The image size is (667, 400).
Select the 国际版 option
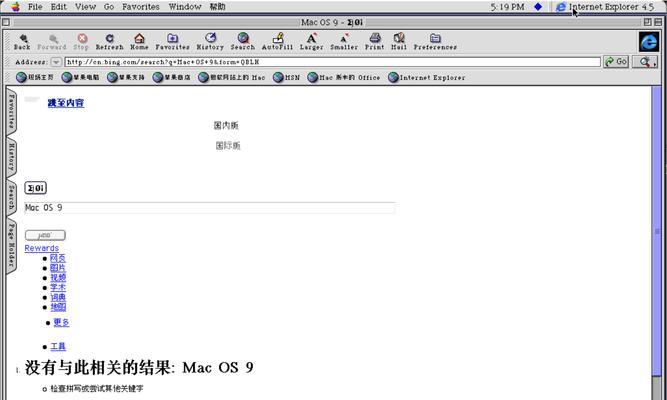pos(228,146)
